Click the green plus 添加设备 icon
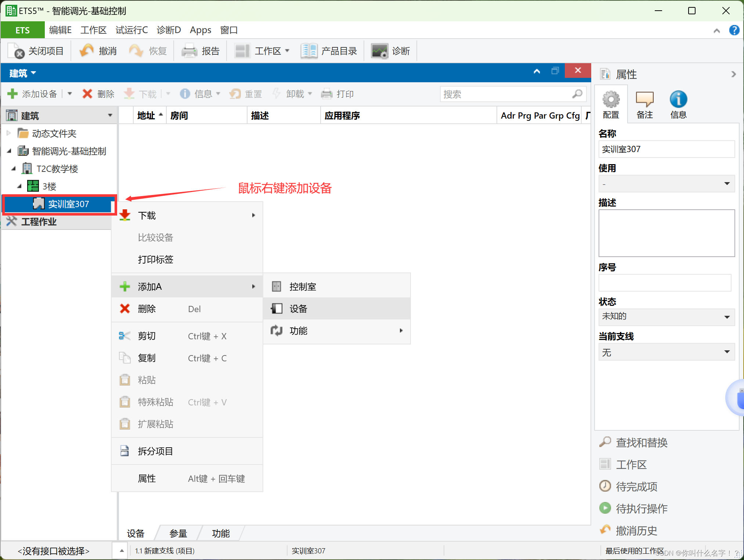This screenshot has height=560, width=744. tap(12, 94)
